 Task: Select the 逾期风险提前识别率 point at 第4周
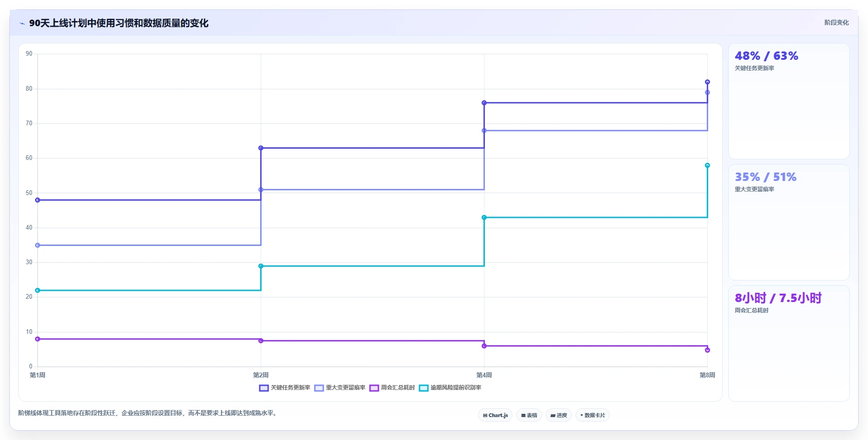(x=484, y=217)
